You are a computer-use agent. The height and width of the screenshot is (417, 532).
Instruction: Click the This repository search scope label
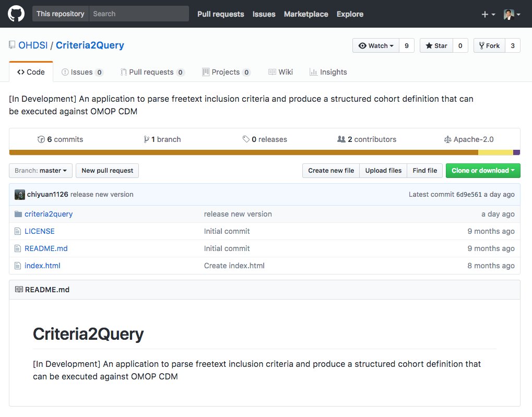tap(61, 14)
